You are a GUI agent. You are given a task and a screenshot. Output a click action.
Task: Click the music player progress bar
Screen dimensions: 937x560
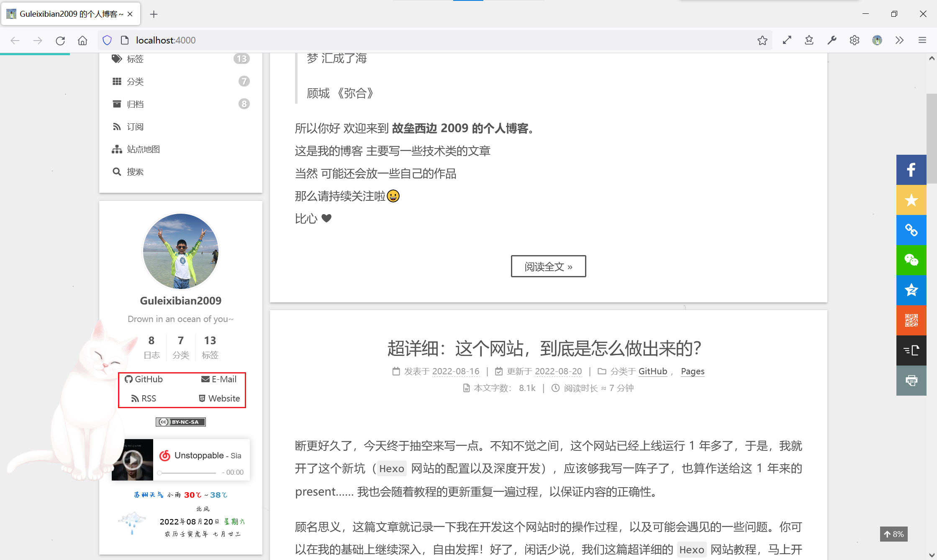click(x=188, y=473)
